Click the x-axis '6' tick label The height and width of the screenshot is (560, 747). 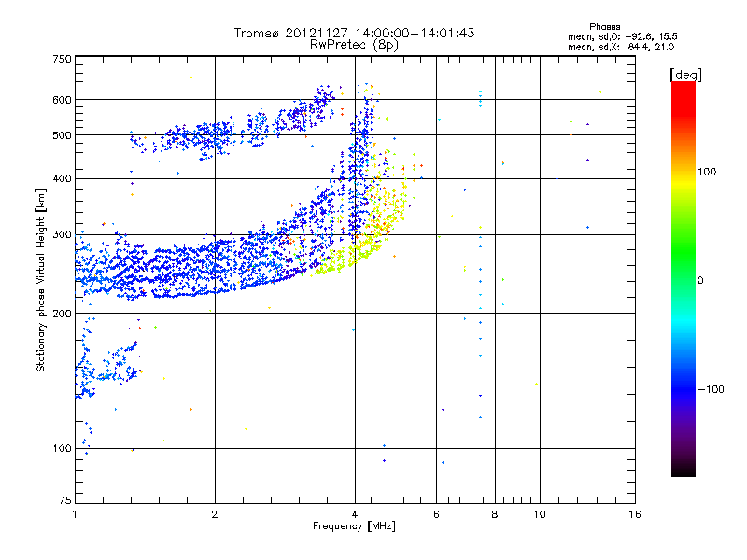[x=436, y=514]
